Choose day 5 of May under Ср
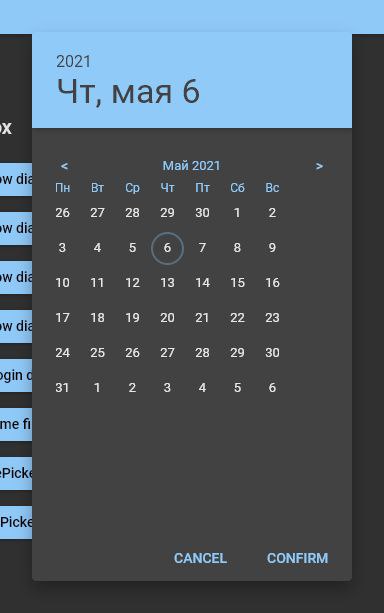This screenshot has width=384, height=613. pyautogui.click(x=133, y=248)
